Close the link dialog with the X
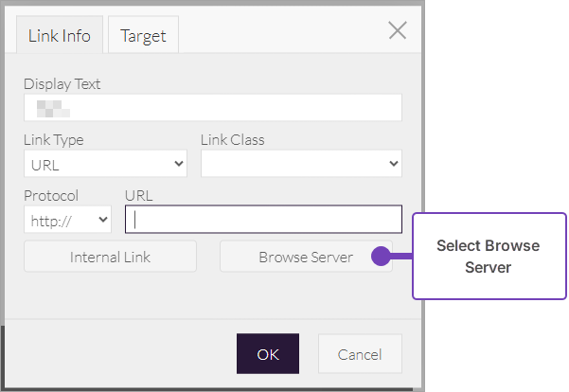The height and width of the screenshot is (392, 569). 398,30
